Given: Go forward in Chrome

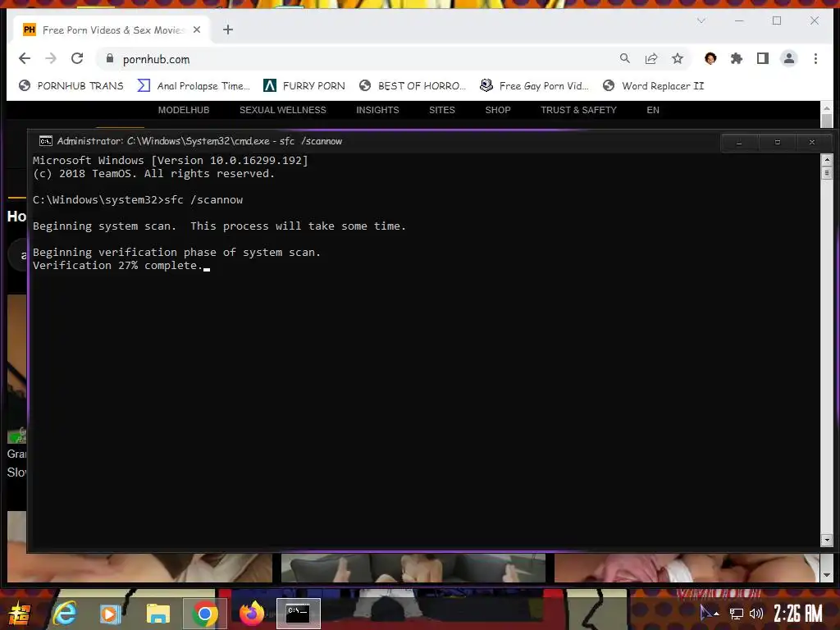Looking at the screenshot, I should pyautogui.click(x=51, y=58).
